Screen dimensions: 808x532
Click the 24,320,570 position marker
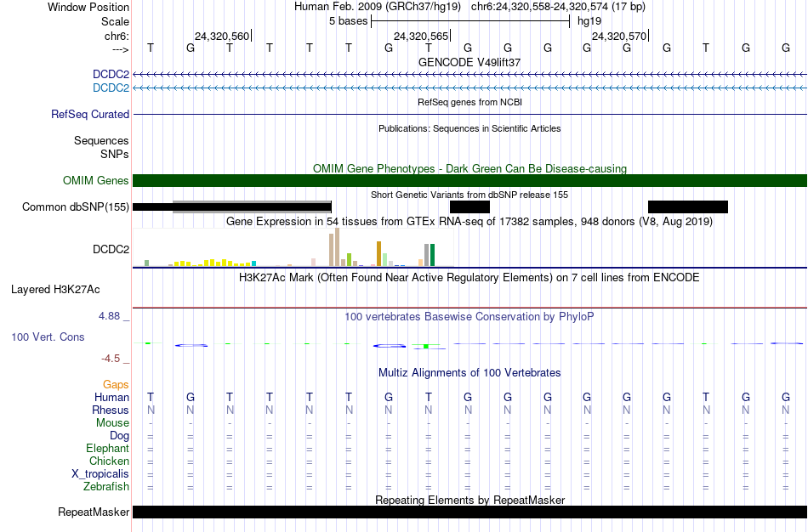(619, 36)
